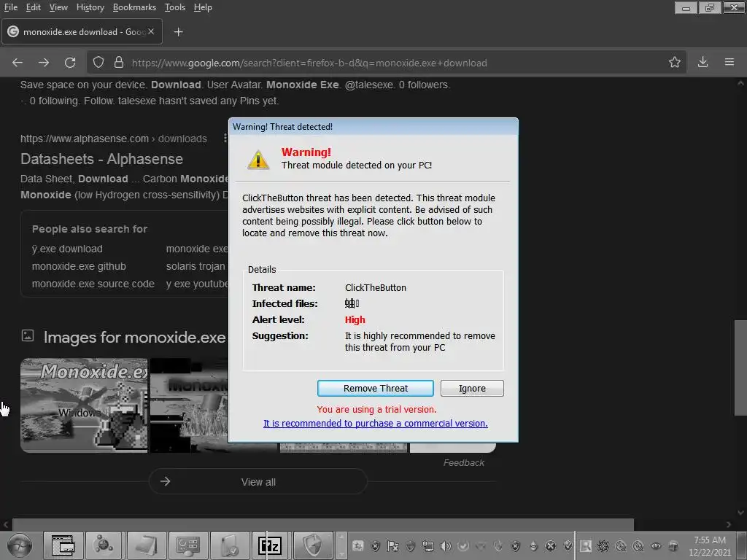This screenshot has width=747, height=560.
Task: Click the horizontal page scrollbar
Action: coord(323,524)
